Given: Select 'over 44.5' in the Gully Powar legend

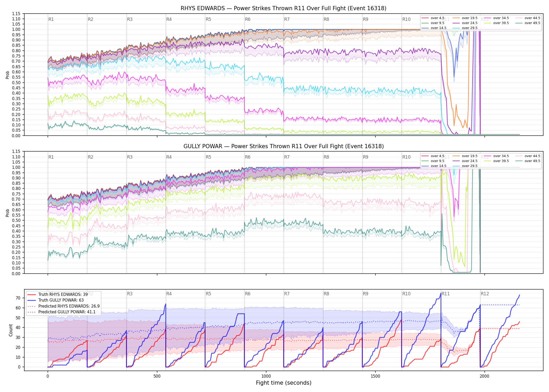Looking at the screenshot, I should pos(528,156).
